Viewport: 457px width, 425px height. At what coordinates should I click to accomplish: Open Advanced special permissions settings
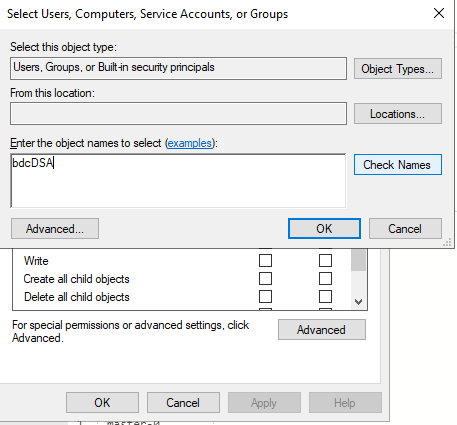pyautogui.click(x=322, y=330)
